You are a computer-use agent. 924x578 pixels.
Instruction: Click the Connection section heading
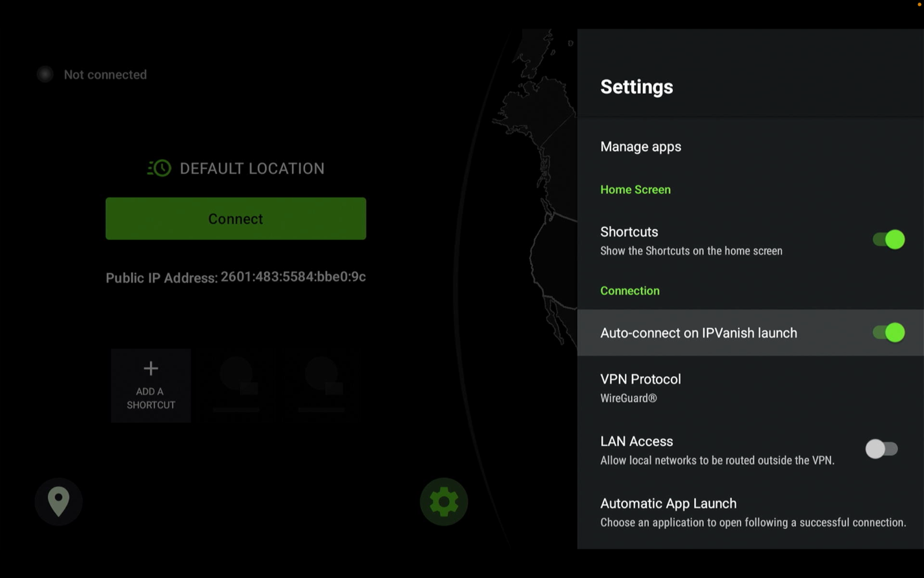(630, 290)
